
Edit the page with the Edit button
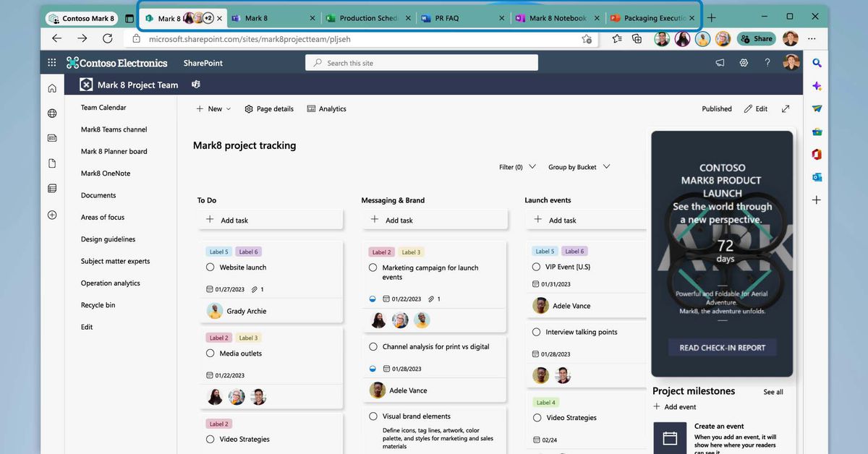click(x=756, y=109)
